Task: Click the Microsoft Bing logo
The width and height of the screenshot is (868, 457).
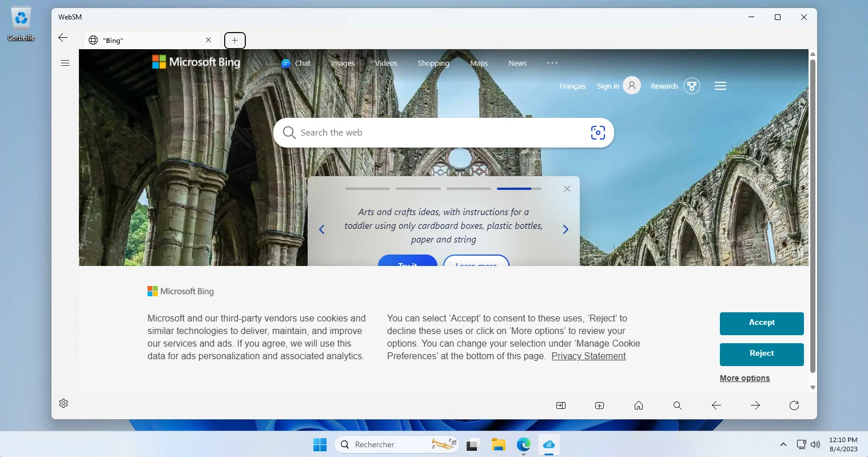Action: [x=196, y=62]
